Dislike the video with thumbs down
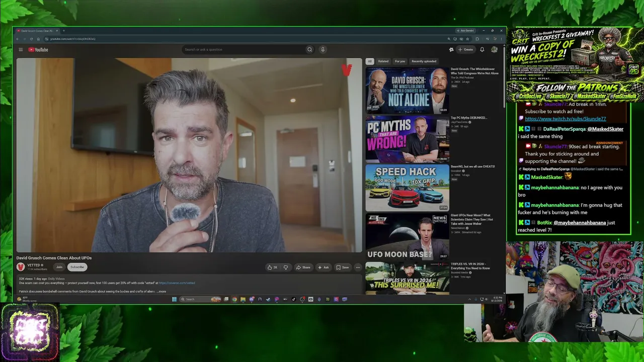Image resolution: width=644 pixels, height=362 pixels. 286,267
